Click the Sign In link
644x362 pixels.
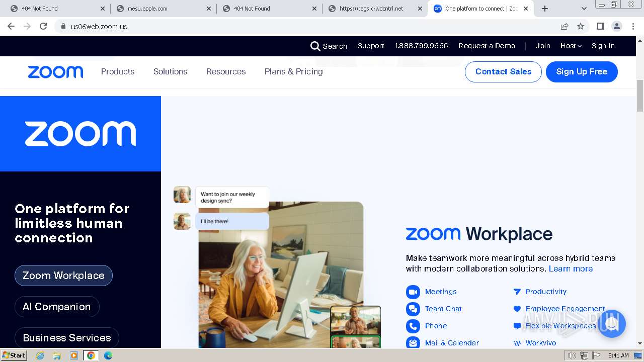click(603, 46)
